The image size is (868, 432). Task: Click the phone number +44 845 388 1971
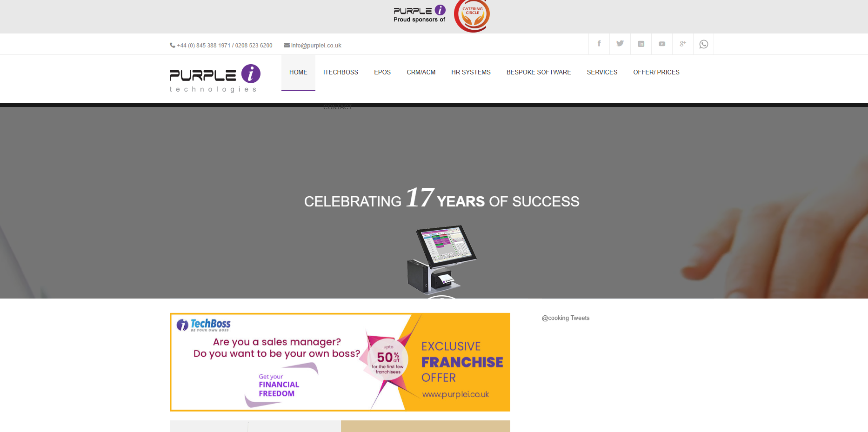(204, 46)
